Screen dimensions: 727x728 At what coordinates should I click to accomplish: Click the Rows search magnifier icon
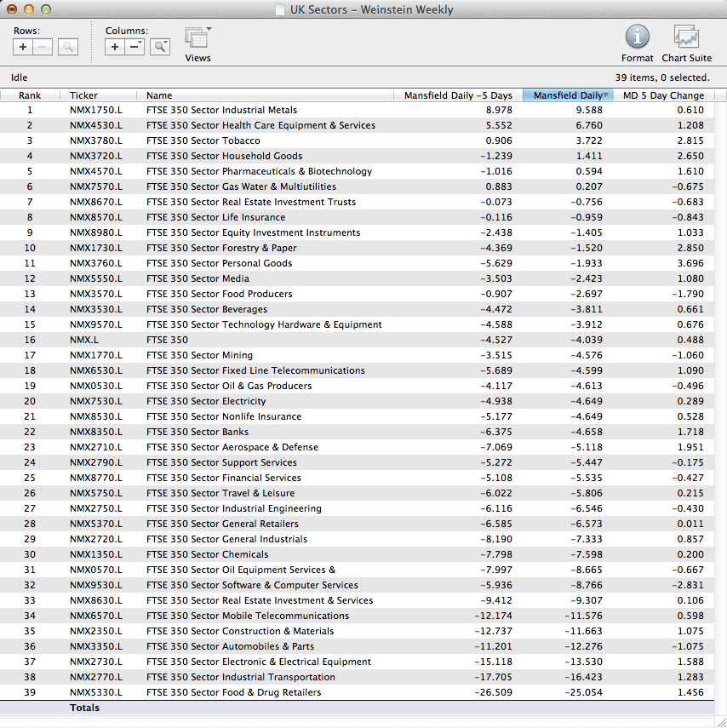68,47
